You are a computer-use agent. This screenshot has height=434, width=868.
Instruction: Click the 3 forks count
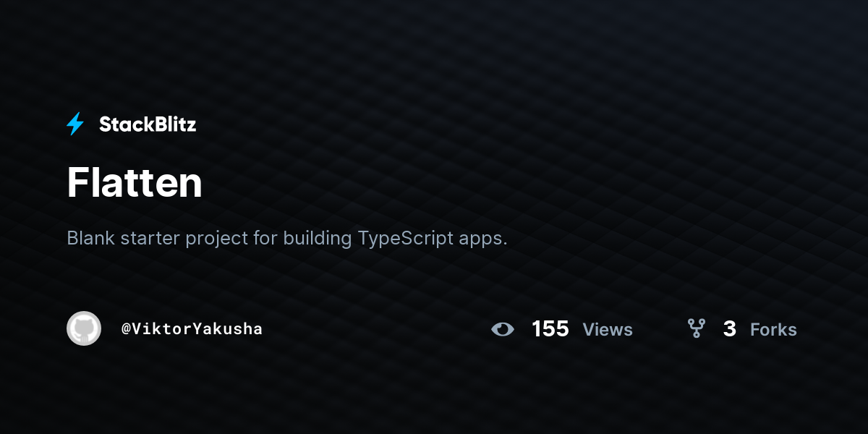tap(730, 329)
